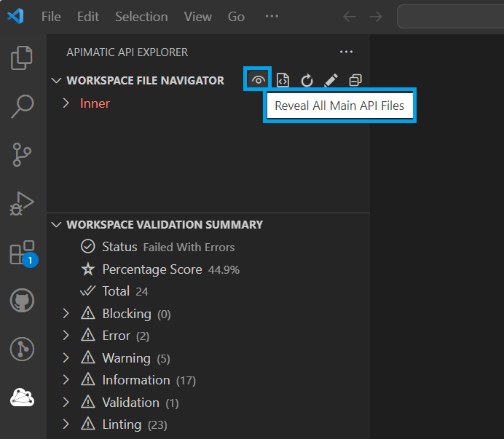504x439 pixels.
Task: Open the Search view in activity bar
Action: pos(22,106)
